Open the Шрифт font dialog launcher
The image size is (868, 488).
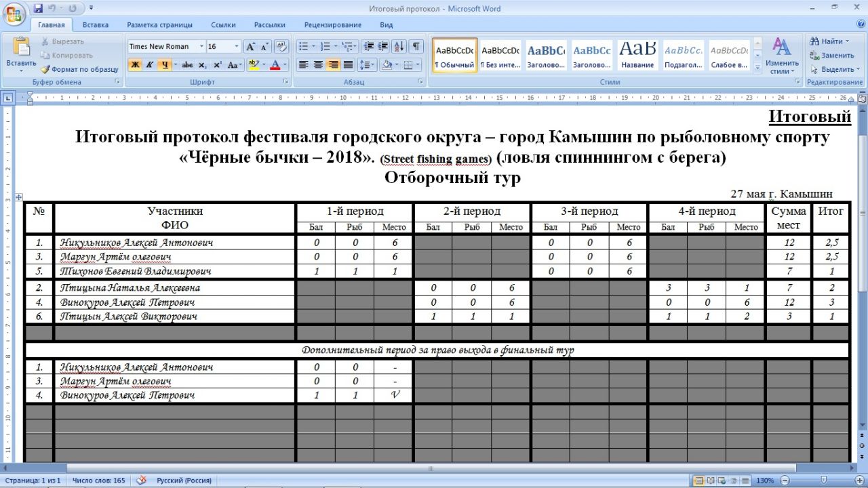tap(286, 82)
